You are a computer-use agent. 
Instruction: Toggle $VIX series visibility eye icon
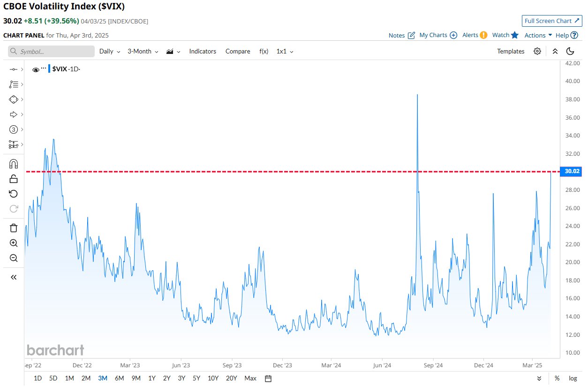(36, 69)
